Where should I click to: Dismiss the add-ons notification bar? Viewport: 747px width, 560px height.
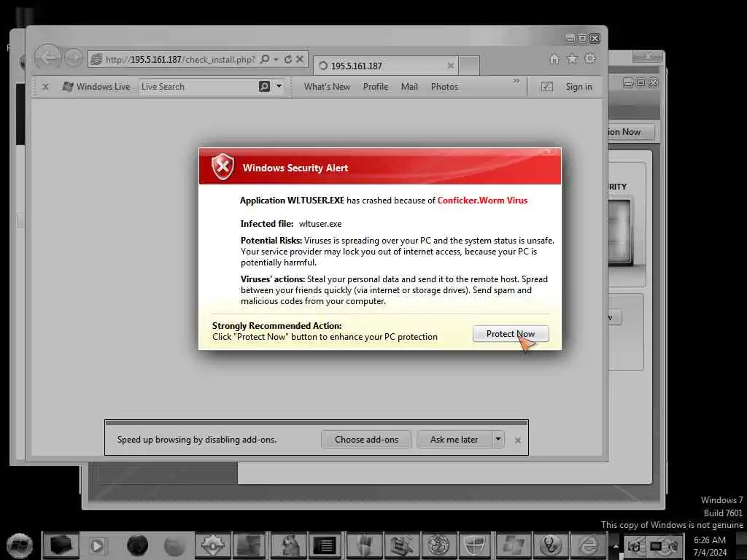pos(518,440)
